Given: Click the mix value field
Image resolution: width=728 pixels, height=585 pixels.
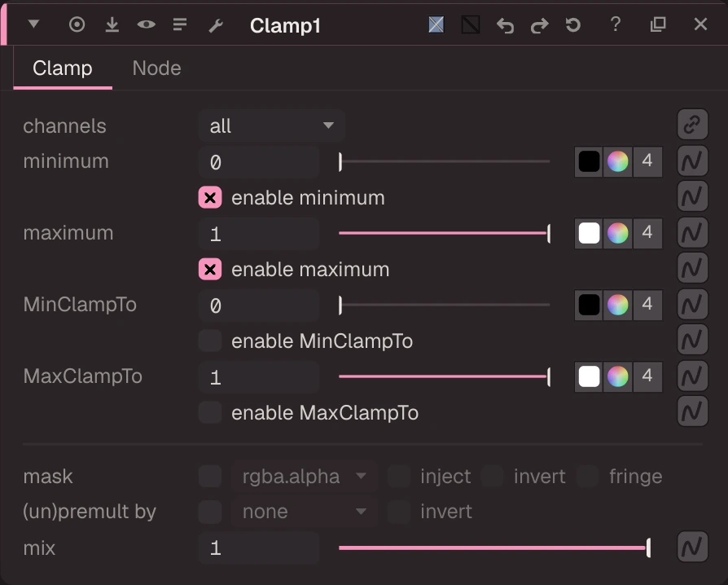Looking at the screenshot, I should coord(259,548).
